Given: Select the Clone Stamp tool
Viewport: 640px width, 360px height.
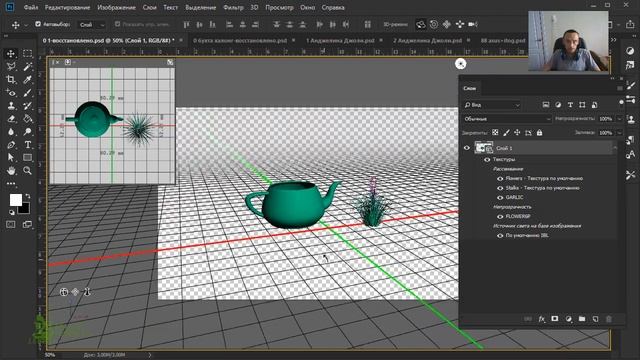Looking at the screenshot, I should [11, 106].
